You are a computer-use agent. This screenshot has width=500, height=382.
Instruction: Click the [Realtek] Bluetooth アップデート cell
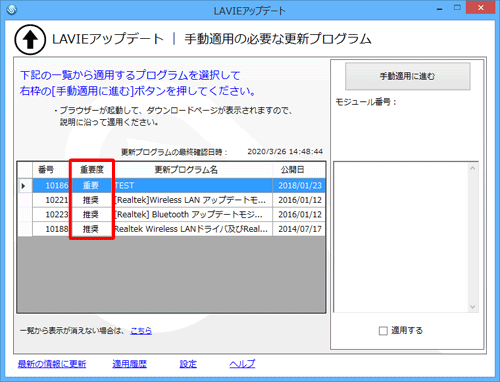tap(193, 214)
